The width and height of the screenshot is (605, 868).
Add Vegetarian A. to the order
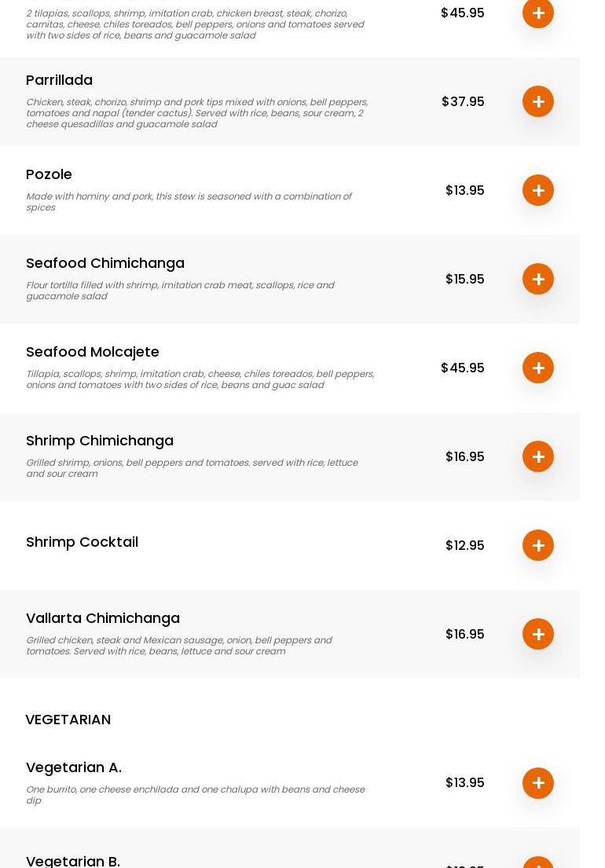tap(538, 783)
